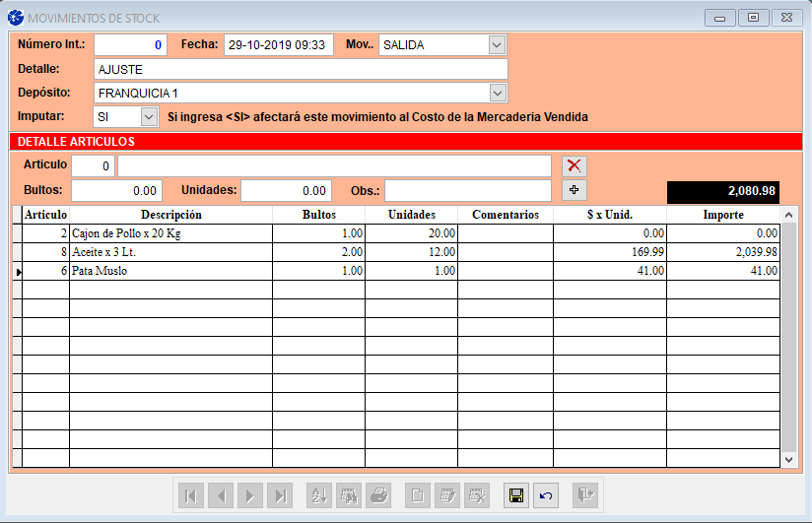Expand the Depósito FRANQUICIA 1 dropdown
This screenshot has height=523, width=812.
pyautogui.click(x=498, y=94)
